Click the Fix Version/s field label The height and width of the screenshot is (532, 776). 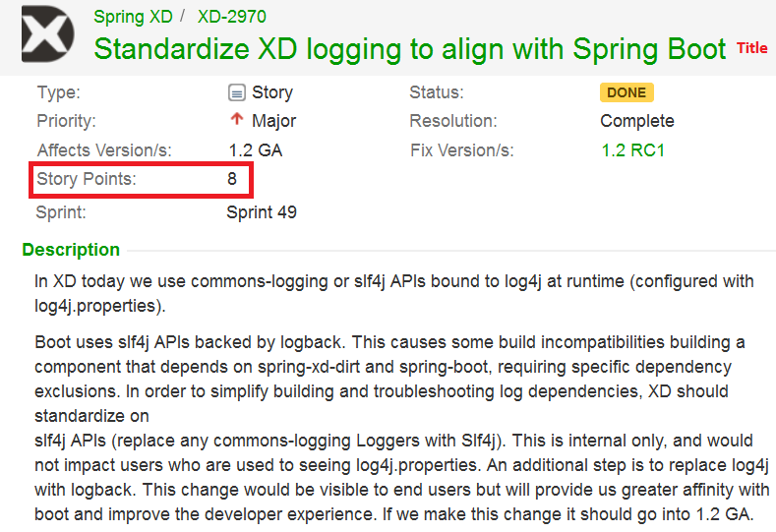point(462,150)
